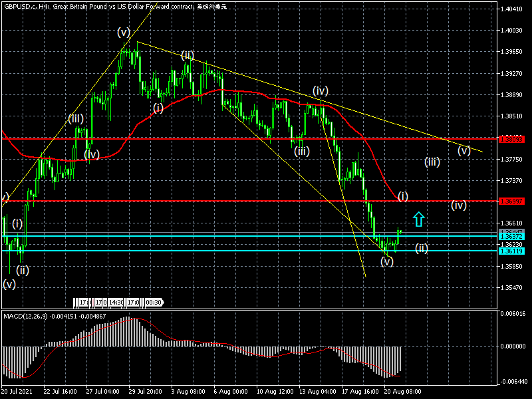This screenshot has width=532, height=399.
Task: Select the (ii) label beside the lower cyan line
Action: click(x=422, y=248)
